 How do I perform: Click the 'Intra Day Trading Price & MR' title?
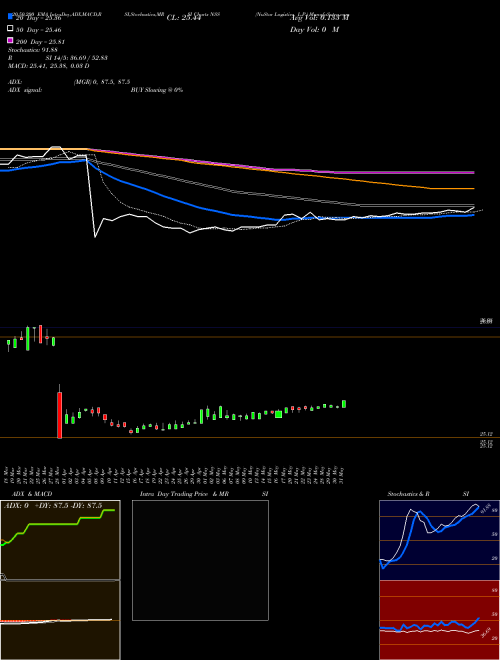pyautogui.click(x=184, y=494)
